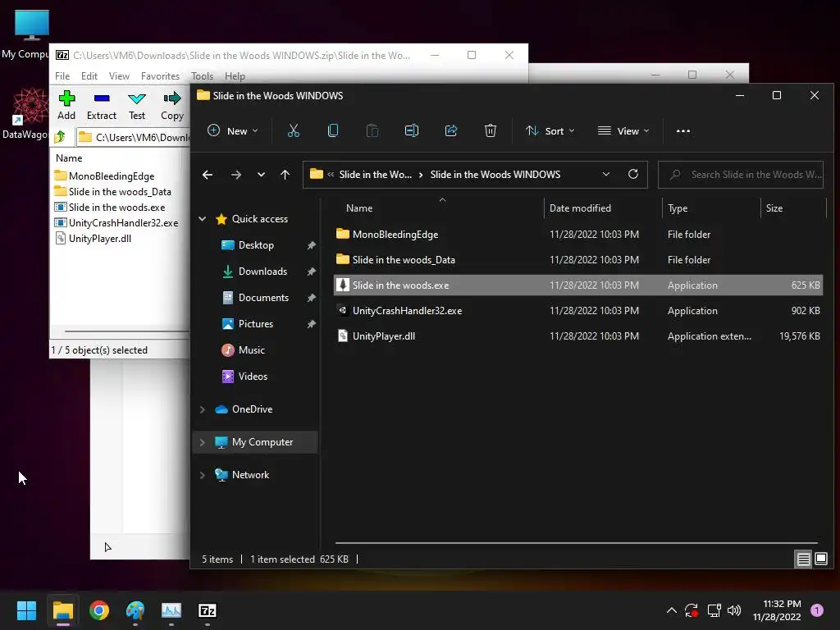Click the File Explorer taskbar icon
The height and width of the screenshot is (630, 840).
(x=62, y=610)
